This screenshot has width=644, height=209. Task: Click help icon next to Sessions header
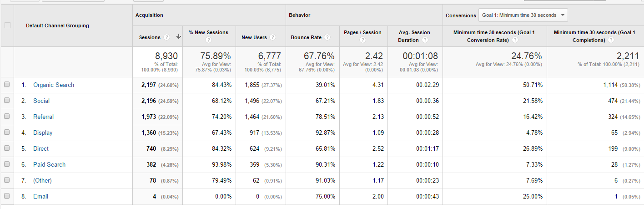(167, 37)
